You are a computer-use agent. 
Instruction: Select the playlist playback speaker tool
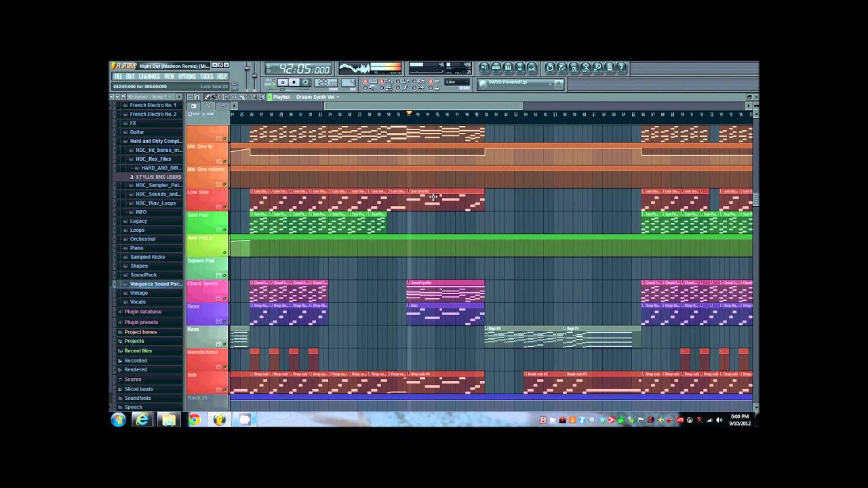[x=262, y=97]
